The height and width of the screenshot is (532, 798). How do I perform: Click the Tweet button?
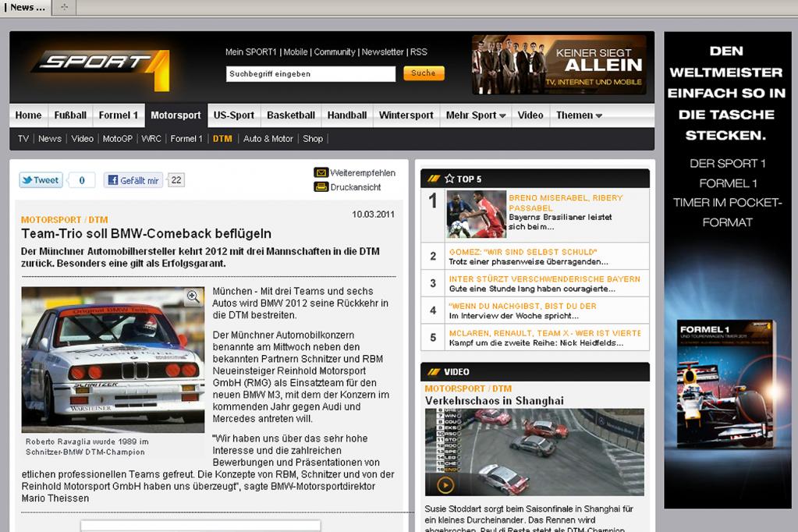(41, 179)
